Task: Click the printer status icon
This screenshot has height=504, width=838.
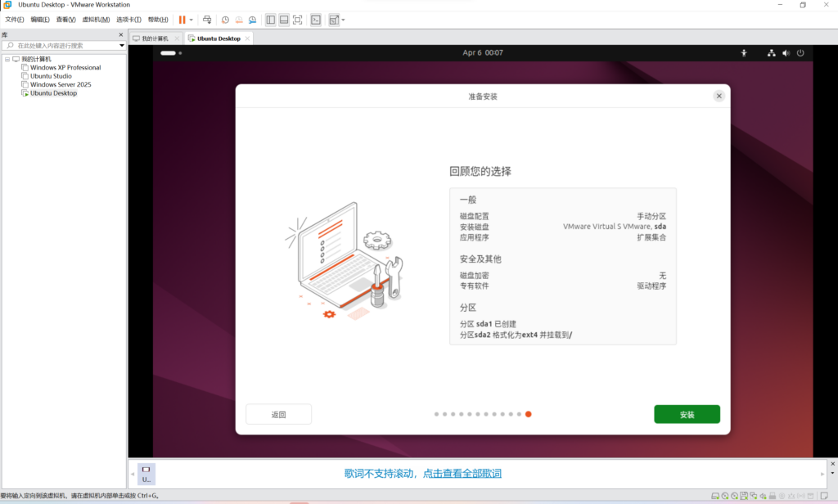Action: (x=773, y=496)
